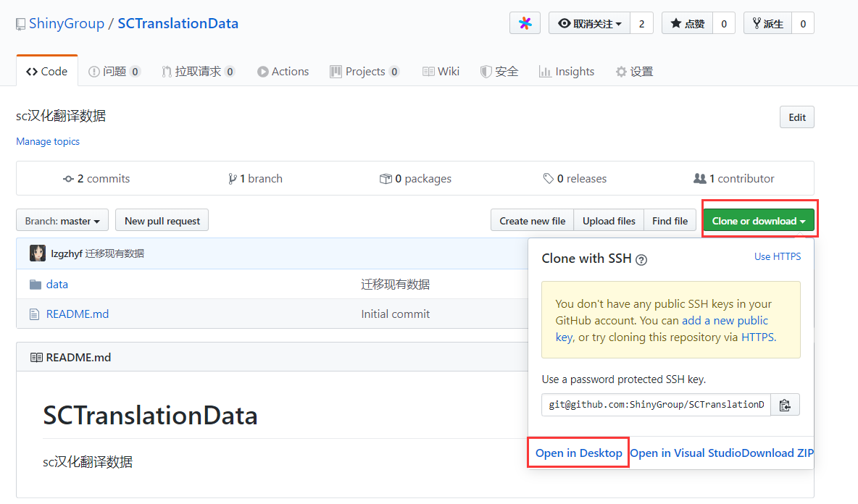The image size is (858, 504).
Task: Click the README.md file icon
Action: click(35, 314)
